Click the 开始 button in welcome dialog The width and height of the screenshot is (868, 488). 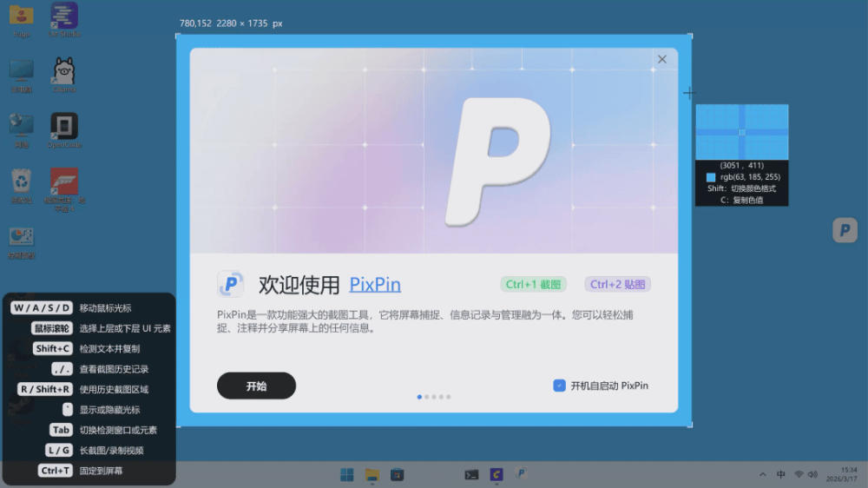coord(256,386)
